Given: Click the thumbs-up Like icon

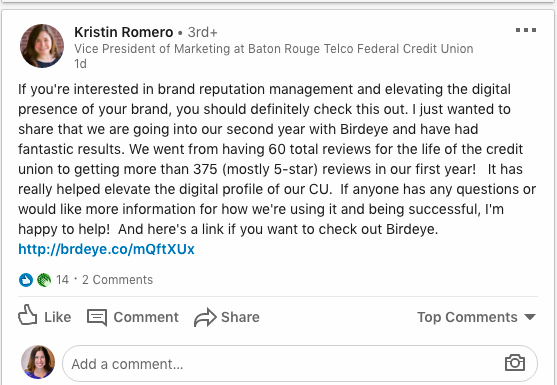Looking at the screenshot, I should (x=27, y=315).
